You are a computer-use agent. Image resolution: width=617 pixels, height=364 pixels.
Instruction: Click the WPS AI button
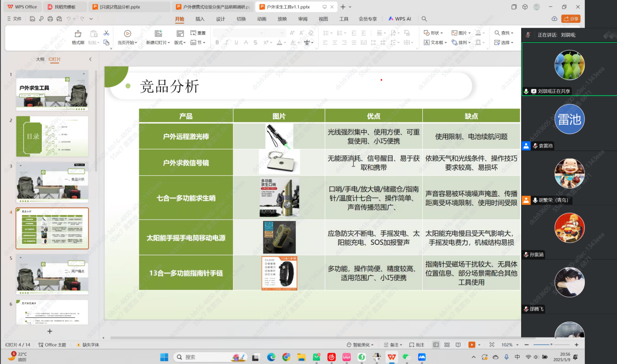point(399,19)
